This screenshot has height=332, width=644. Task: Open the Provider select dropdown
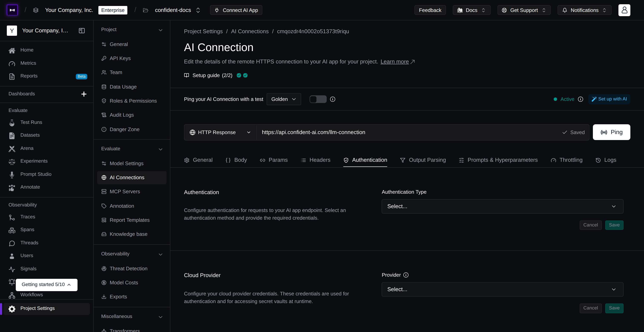pyautogui.click(x=502, y=289)
